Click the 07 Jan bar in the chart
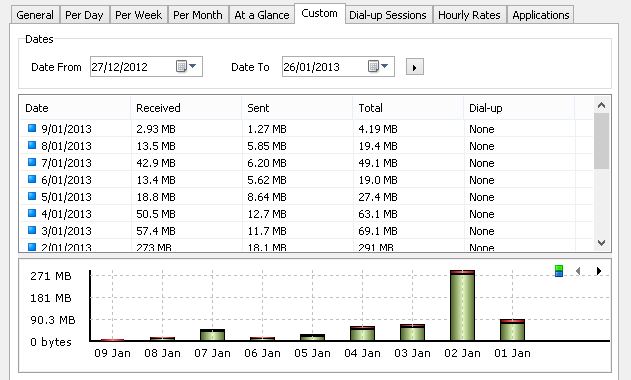This screenshot has height=380, width=631. 212,335
